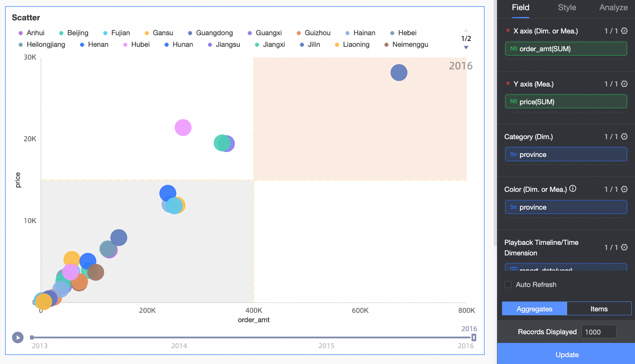Click the info icon beside Color label
Screen dimensions: 635x364
point(573,189)
